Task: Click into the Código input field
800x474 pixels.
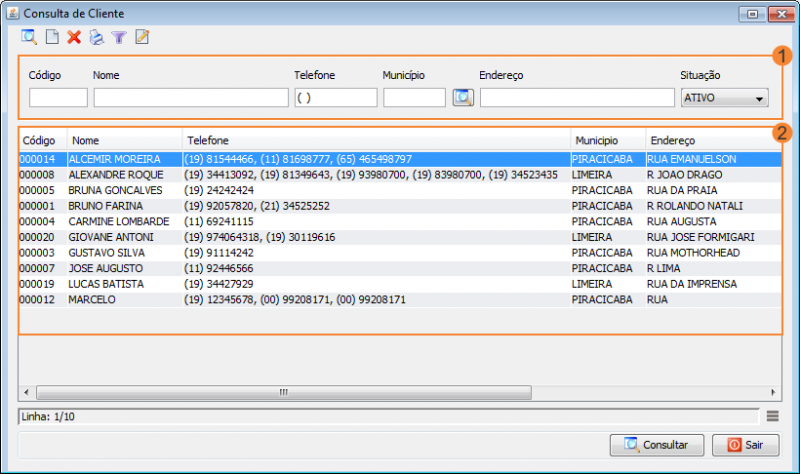Action: pos(58,98)
